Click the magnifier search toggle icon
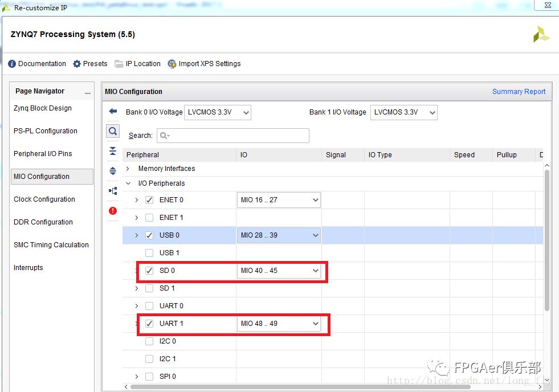The width and height of the screenshot is (559, 392). pos(113,131)
